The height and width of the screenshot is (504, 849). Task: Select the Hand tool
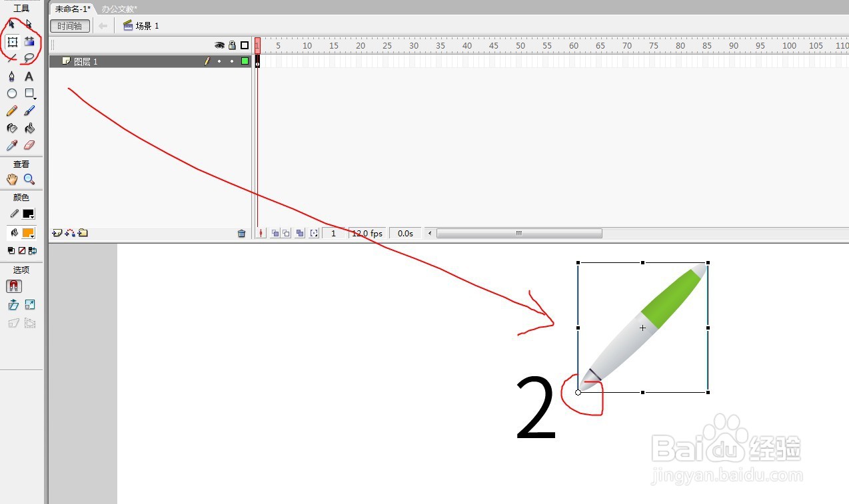click(12, 179)
